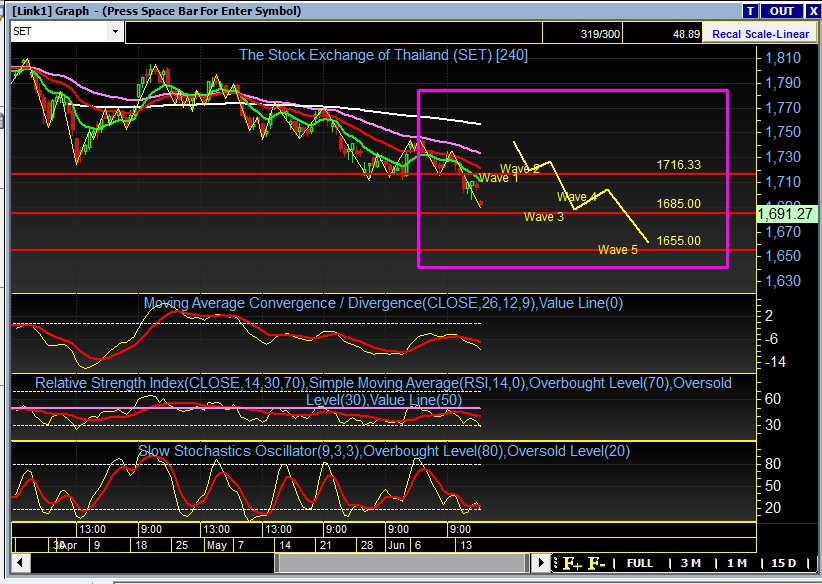Click the 319/300 bar count field
The width and height of the screenshot is (822, 584).
point(582,34)
